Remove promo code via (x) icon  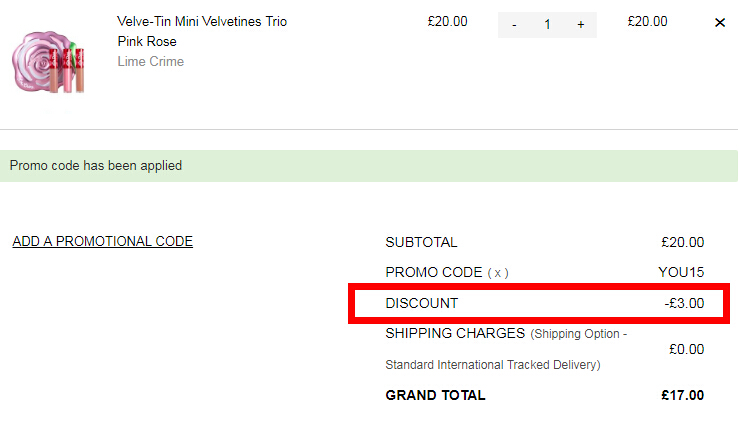coord(498,273)
